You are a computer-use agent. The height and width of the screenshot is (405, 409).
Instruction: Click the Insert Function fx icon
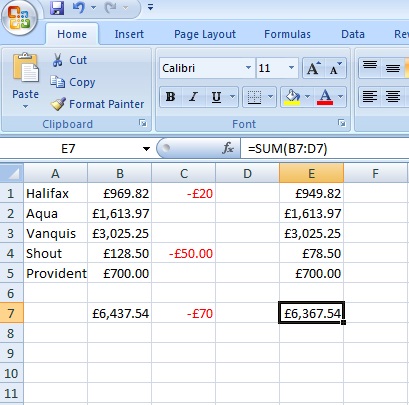click(x=228, y=148)
